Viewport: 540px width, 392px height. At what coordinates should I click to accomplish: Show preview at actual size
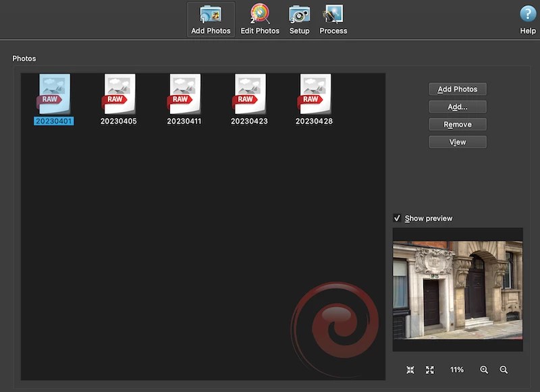click(x=430, y=369)
